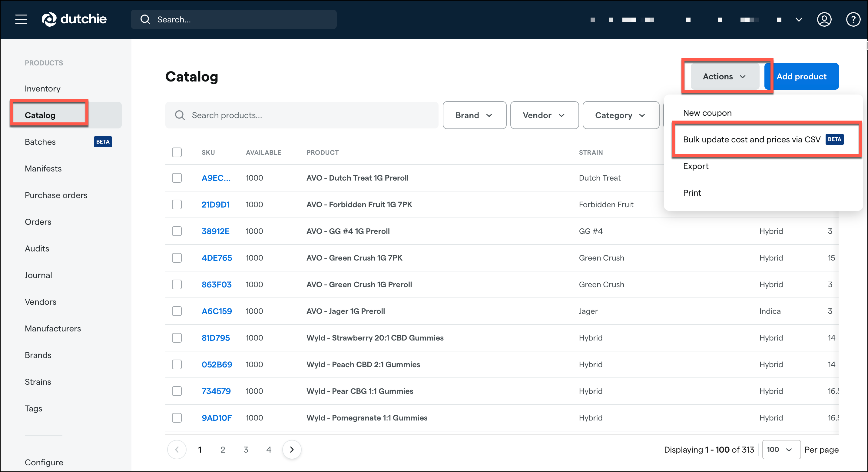Screen dimensions: 868x472
Task: Click the Add product button
Action: point(801,77)
